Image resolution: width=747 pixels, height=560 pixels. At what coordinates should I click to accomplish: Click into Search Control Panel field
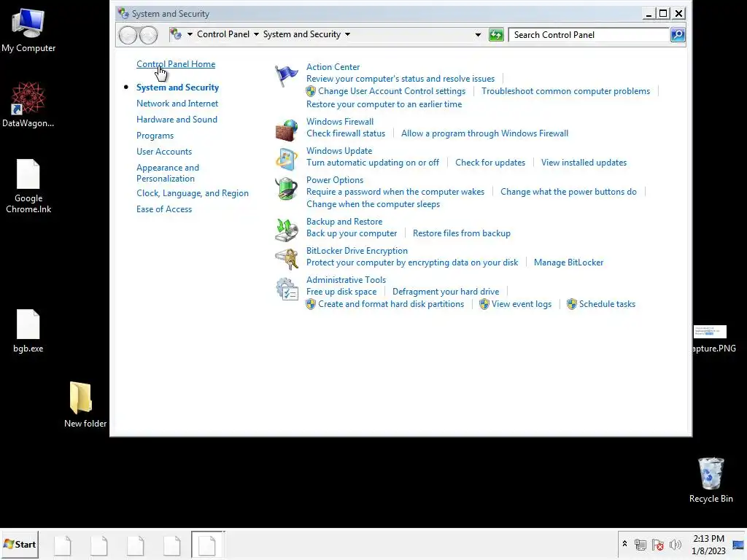coord(589,35)
